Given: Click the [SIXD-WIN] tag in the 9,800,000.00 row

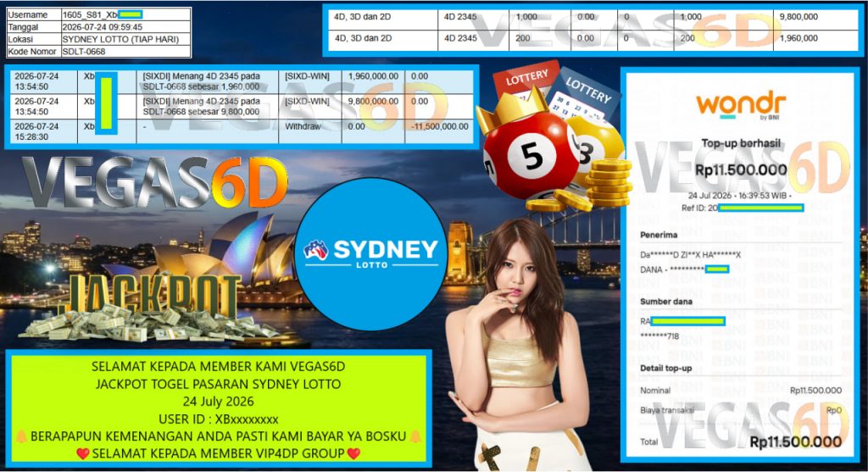Looking at the screenshot, I should (x=307, y=101).
